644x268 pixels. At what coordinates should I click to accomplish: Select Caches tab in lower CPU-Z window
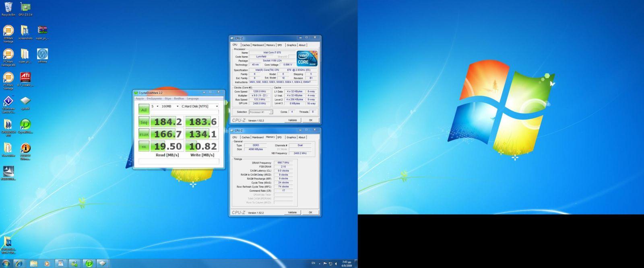pos(246,137)
